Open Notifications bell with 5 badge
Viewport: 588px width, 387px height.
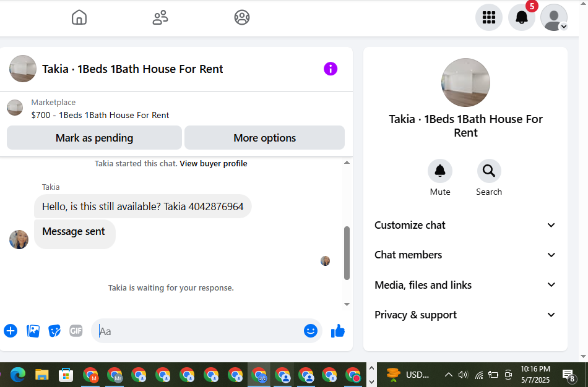pos(522,17)
